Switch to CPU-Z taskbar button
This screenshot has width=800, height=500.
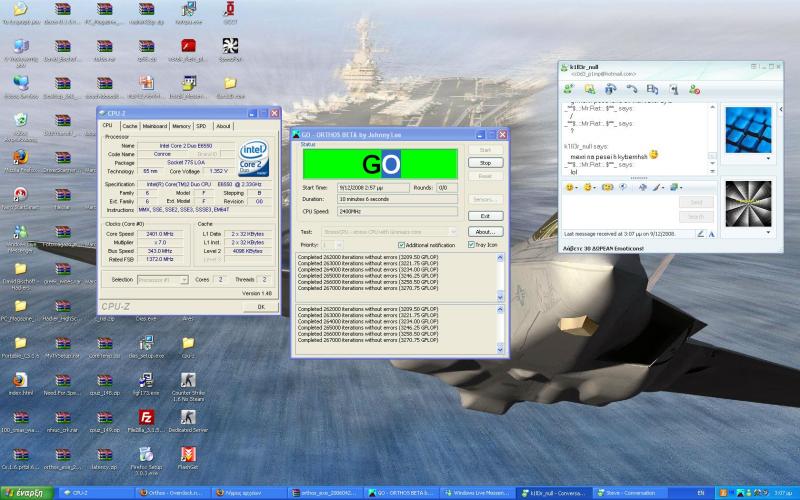[x=94, y=493]
